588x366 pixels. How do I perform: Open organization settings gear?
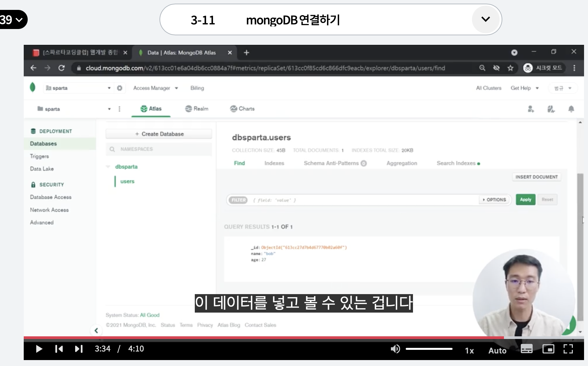pyautogui.click(x=120, y=88)
